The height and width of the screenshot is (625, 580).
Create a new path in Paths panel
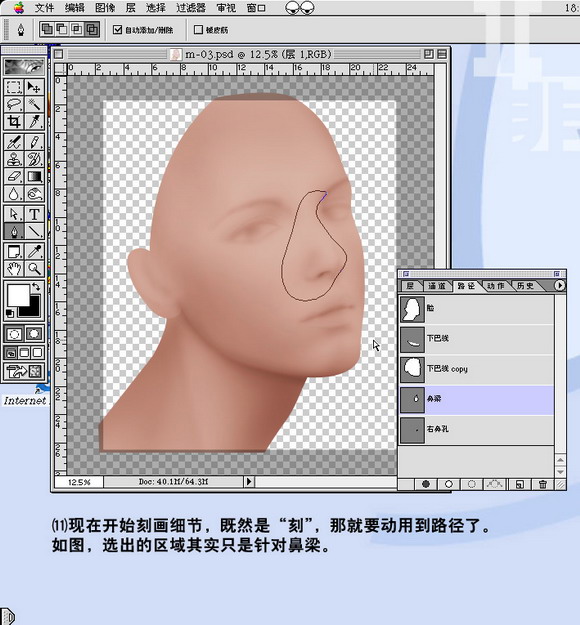pyautogui.click(x=519, y=484)
